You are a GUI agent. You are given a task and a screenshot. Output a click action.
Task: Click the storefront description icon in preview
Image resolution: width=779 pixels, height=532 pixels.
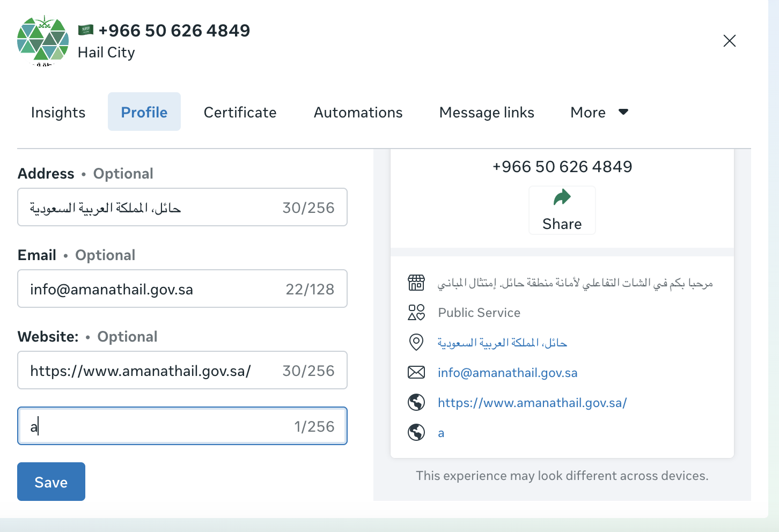[x=416, y=282]
